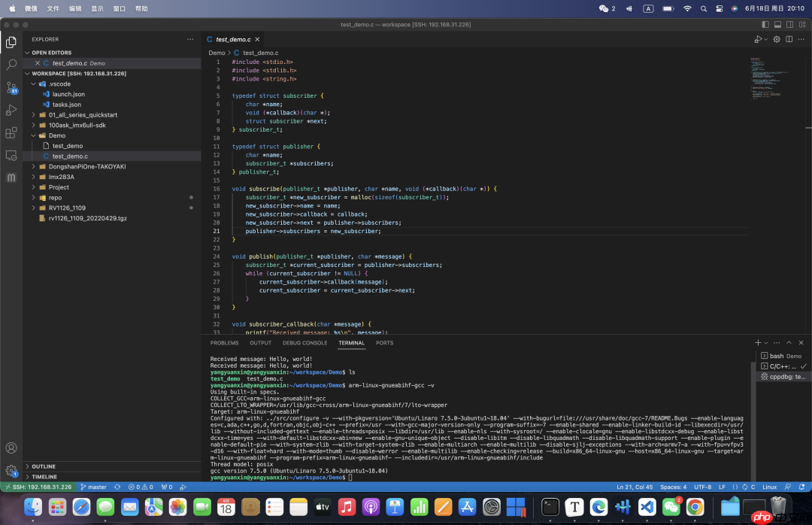Toggle the notifications bell in status bar
The image size is (812, 525).
click(801, 487)
